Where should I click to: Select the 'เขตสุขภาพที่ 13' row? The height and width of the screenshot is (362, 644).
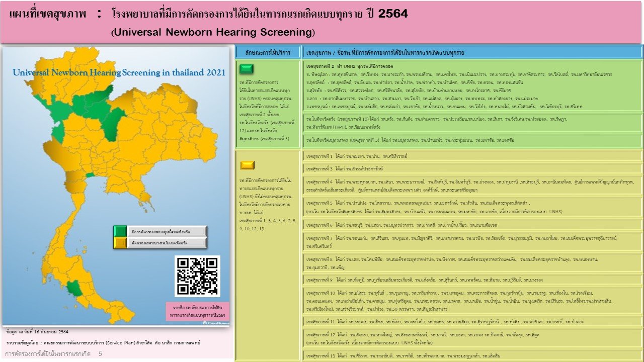tap(472, 355)
